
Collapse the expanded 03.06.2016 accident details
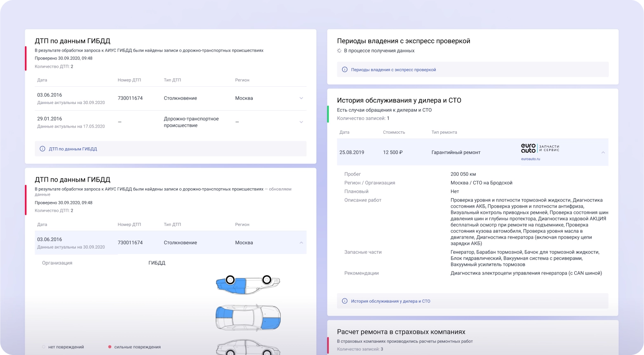[301, 242]
